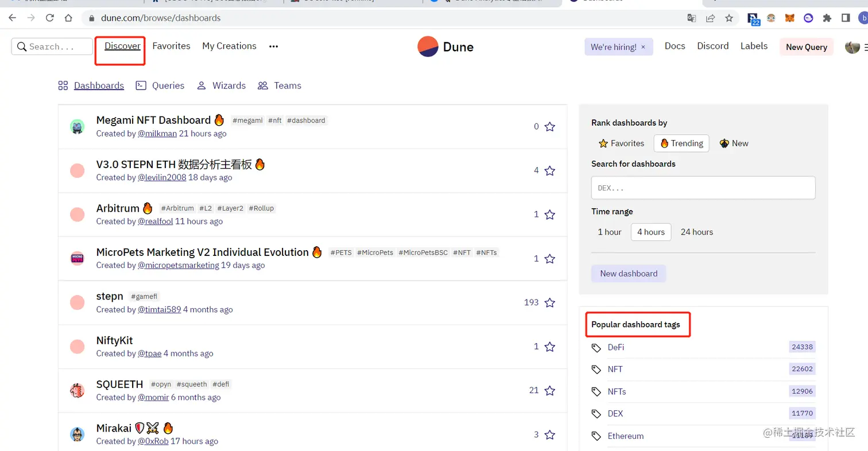Open the user avatar menu
The image size is (868, 451).
(x=852, y=47)
